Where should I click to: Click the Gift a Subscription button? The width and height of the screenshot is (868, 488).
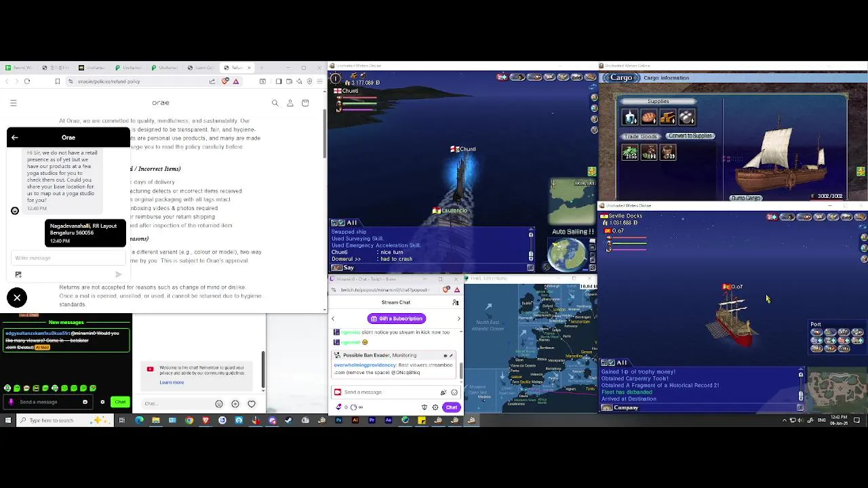pos(397,319)
